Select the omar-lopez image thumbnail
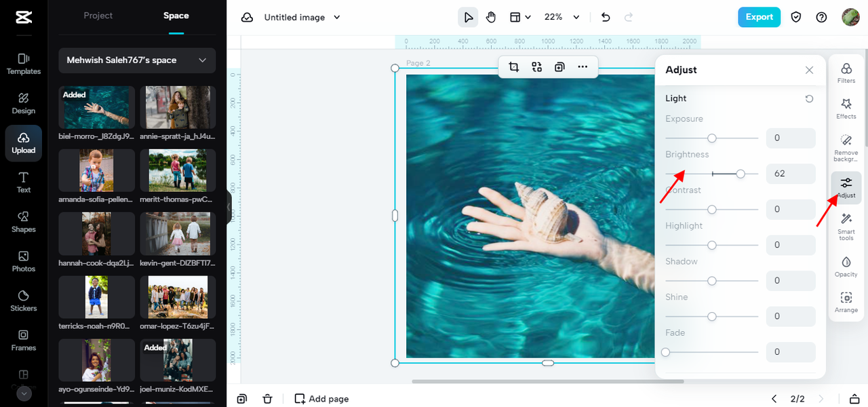 (178, 297)
